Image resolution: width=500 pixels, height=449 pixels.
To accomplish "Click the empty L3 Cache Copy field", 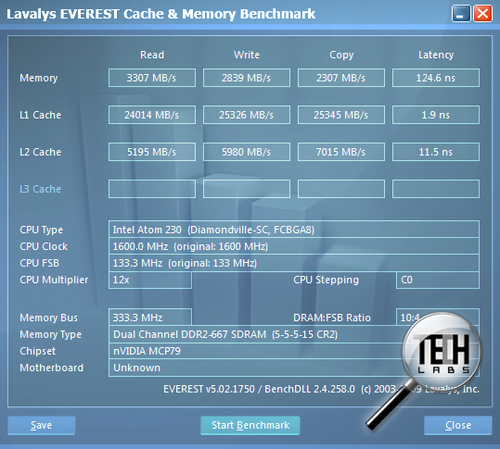I will point(341,189).
